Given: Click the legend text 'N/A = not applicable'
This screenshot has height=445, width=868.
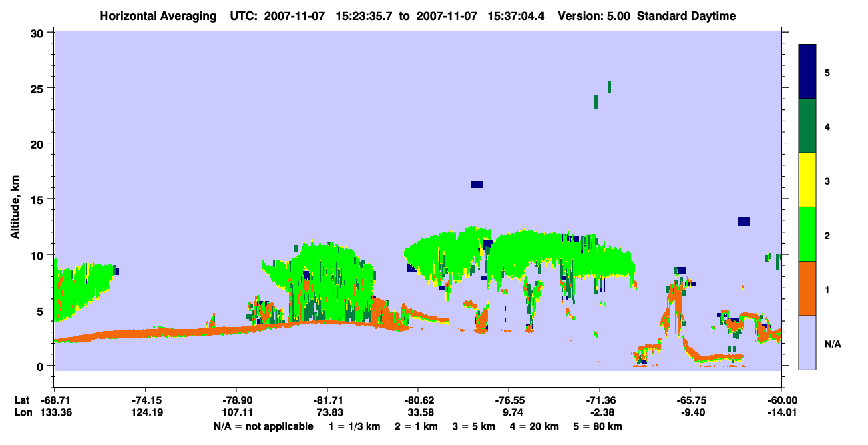Looking at the screenshot, I should (263, 426).
